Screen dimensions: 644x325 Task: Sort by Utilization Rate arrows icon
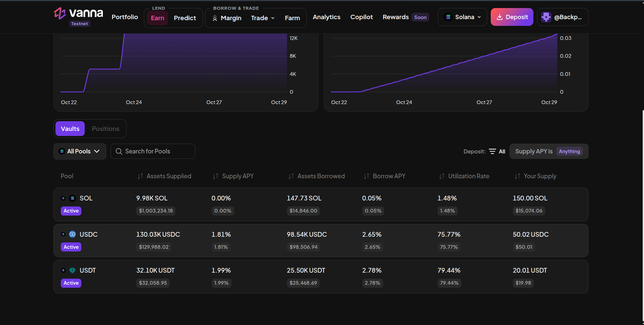(x=442, y=176)
